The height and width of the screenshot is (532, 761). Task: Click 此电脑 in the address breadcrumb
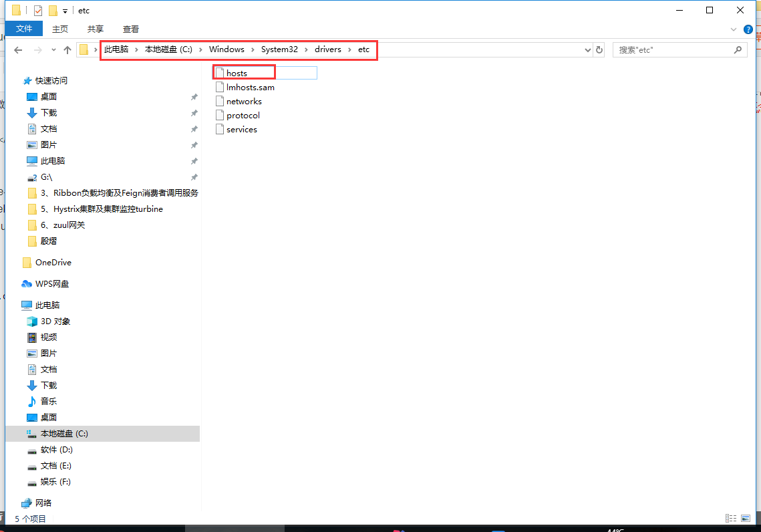(116, 49)
